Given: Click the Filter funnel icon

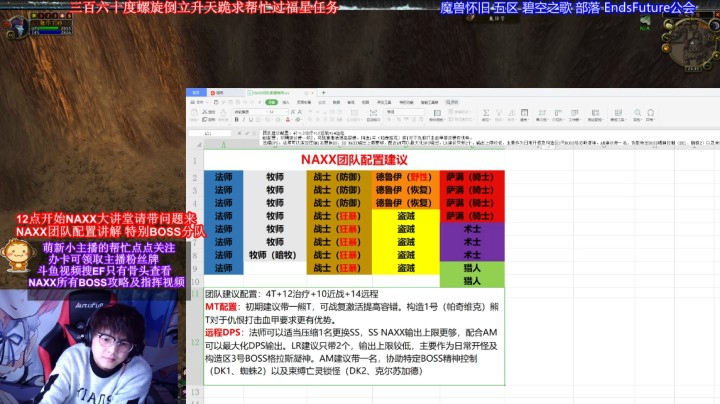Looking at the screenshot, I should click(x=499, y=112).
